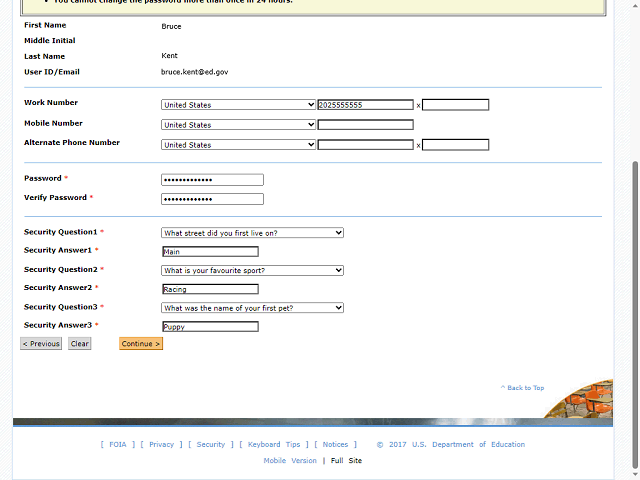Click the Work Number extension field
This screenshot has width=640, height=480.
[x=456, y=105]
